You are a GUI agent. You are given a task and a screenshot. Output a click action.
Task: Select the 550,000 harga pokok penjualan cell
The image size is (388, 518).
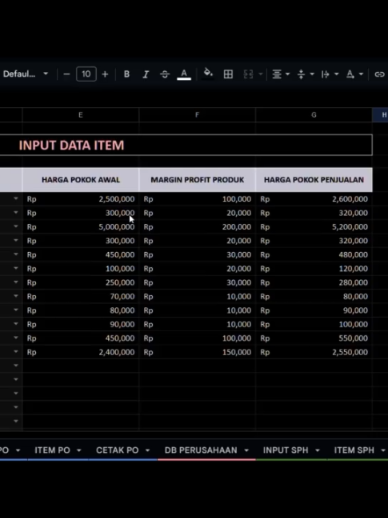point(314,338)
